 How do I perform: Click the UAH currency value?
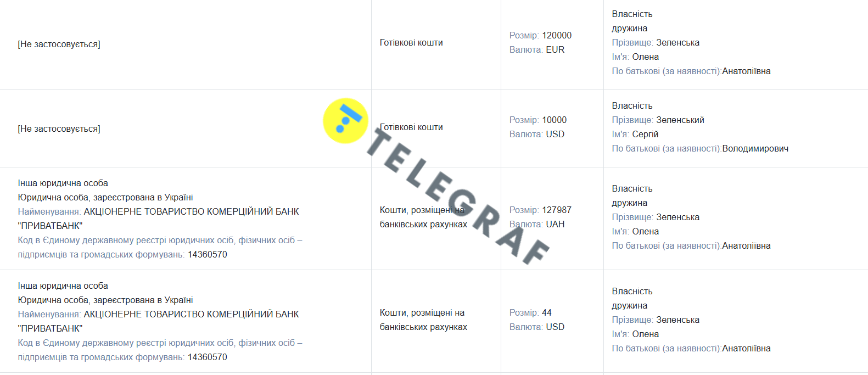pyautogui.click(x=555, y=224)
